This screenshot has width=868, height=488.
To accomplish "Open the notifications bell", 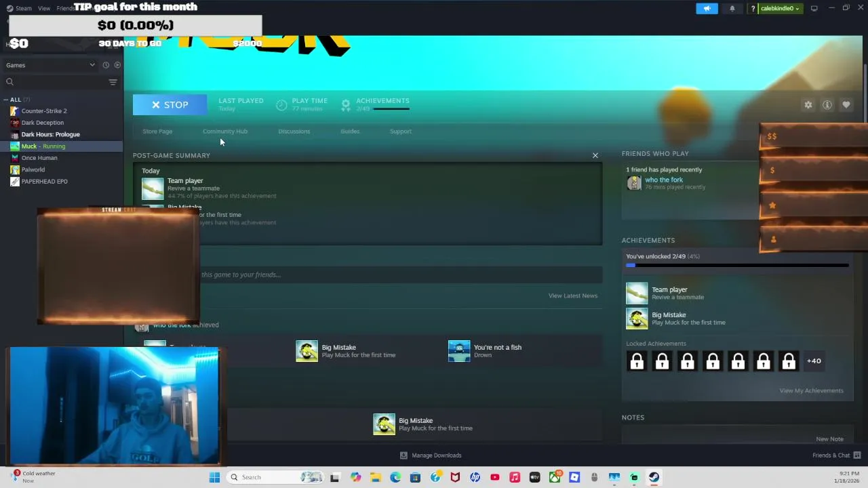I will tap(732, 8).
